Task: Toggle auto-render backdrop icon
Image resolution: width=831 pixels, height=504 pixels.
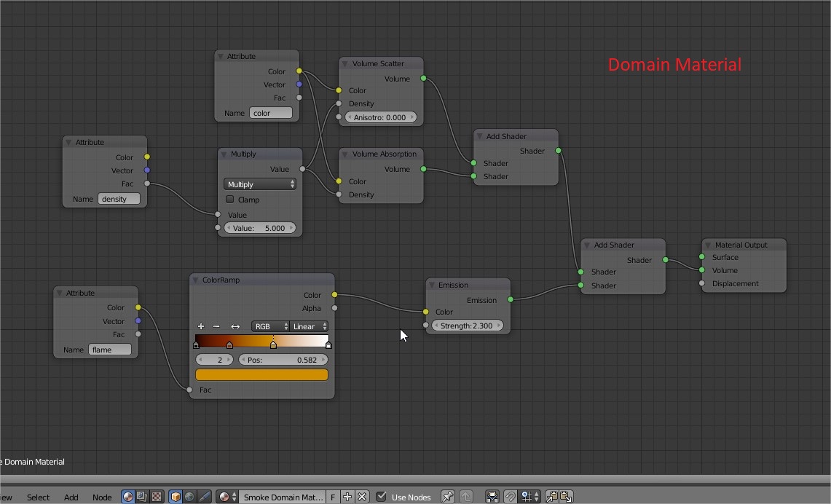Action: (x=492, y=497)
